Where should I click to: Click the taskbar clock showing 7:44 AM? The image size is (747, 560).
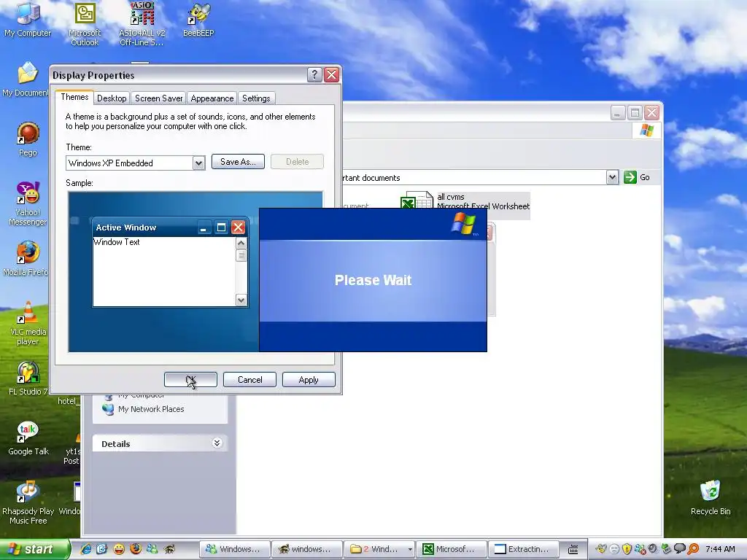click(720, 549)
